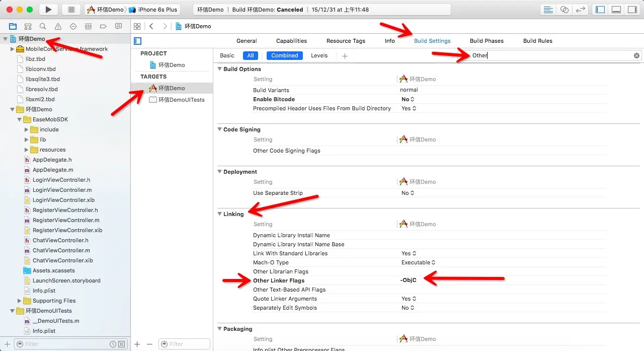
Task: Show only source-controlled files filter
Action: [122, 344]
